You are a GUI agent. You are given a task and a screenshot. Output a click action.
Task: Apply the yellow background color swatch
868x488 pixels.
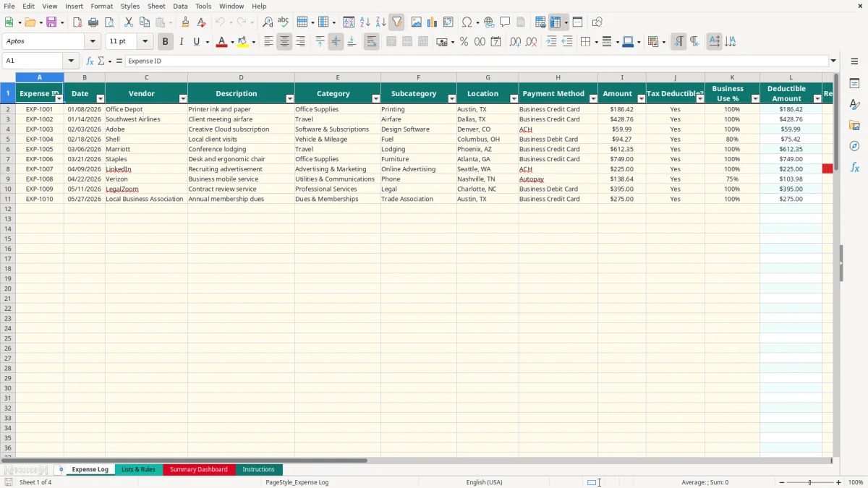(243, 42)
